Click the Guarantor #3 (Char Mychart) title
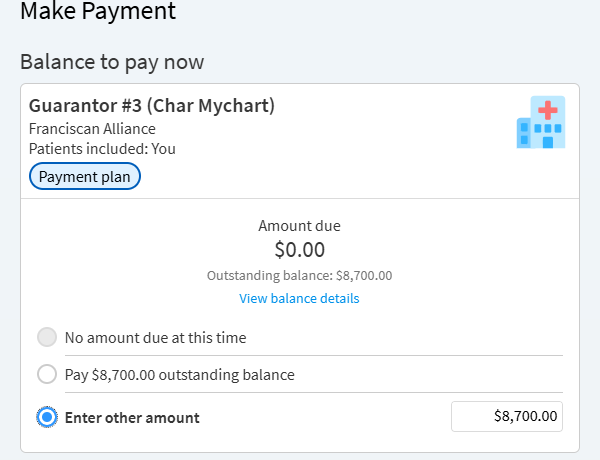The image size is (600, 460). pyautogui.click(x=152, y=105)
